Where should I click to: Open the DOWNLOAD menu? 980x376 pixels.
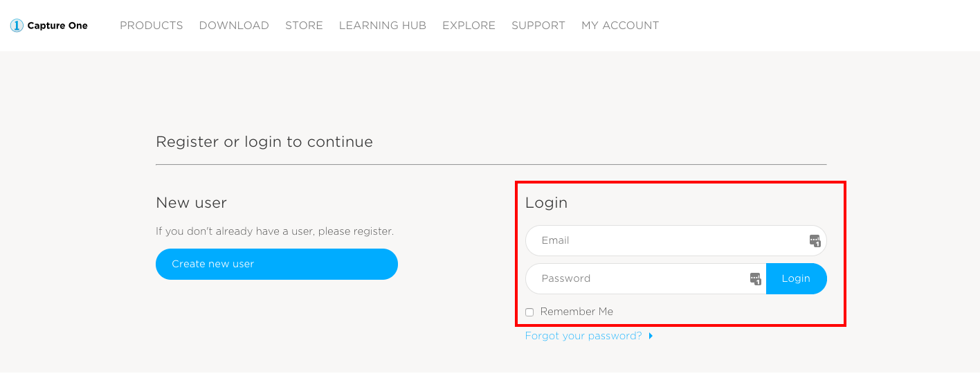point(234,26)
